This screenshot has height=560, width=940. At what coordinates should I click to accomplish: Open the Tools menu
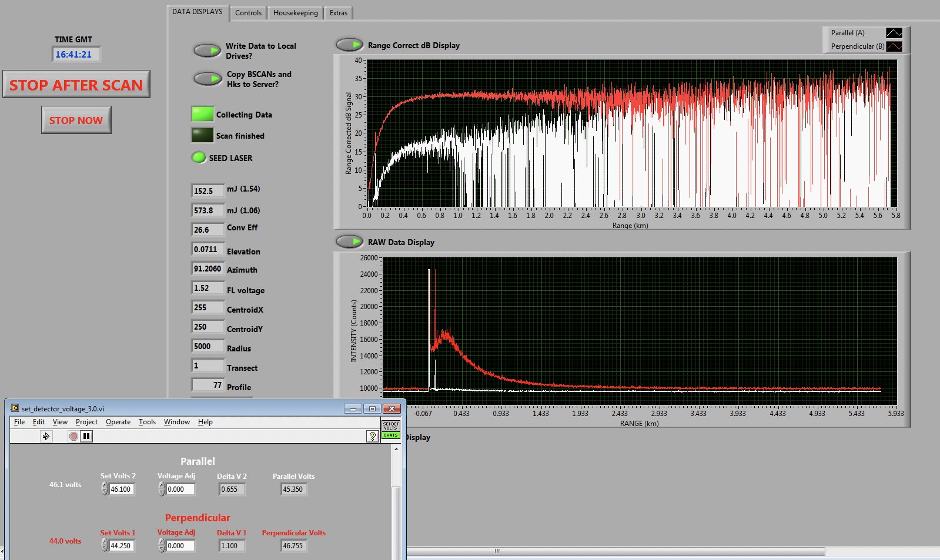click(147, 422)
